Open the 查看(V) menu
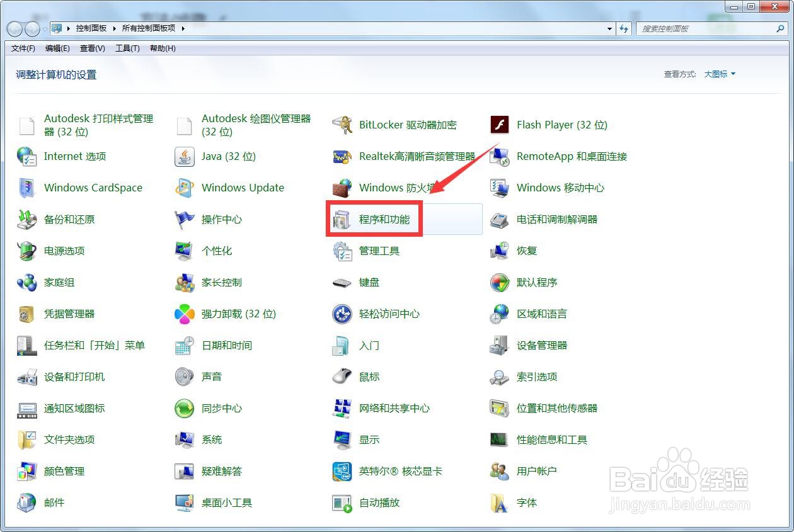The image size is (794, 532). coord(93,48)
